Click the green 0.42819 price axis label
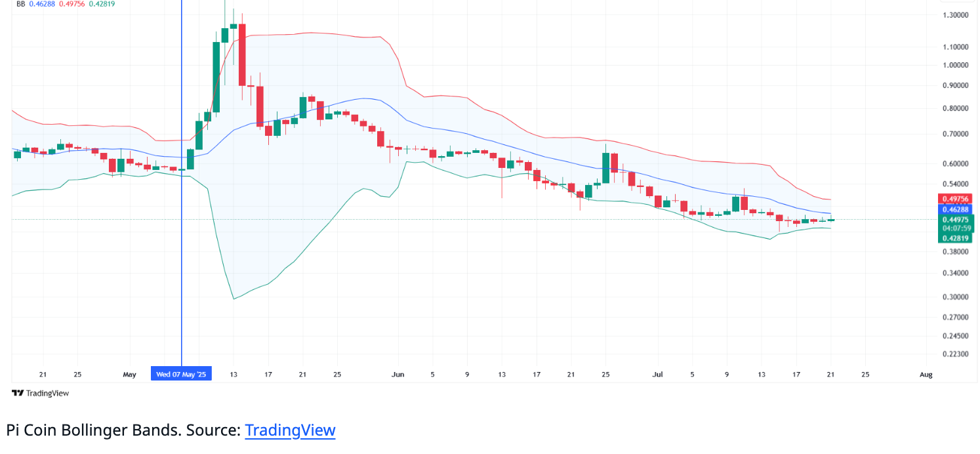The height and width of the screenshot is (454, 980). tap(956, 238)
